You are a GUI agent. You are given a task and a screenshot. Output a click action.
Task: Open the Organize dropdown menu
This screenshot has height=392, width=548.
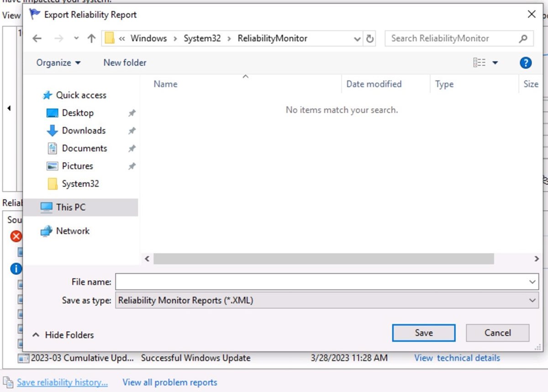[x=58, y=63]
